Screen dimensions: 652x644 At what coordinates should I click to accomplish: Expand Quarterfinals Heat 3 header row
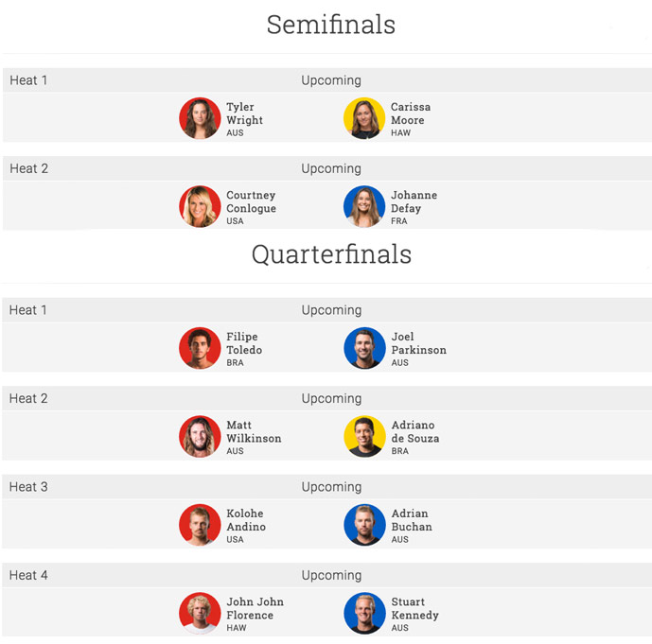click(x=327, y=486)
